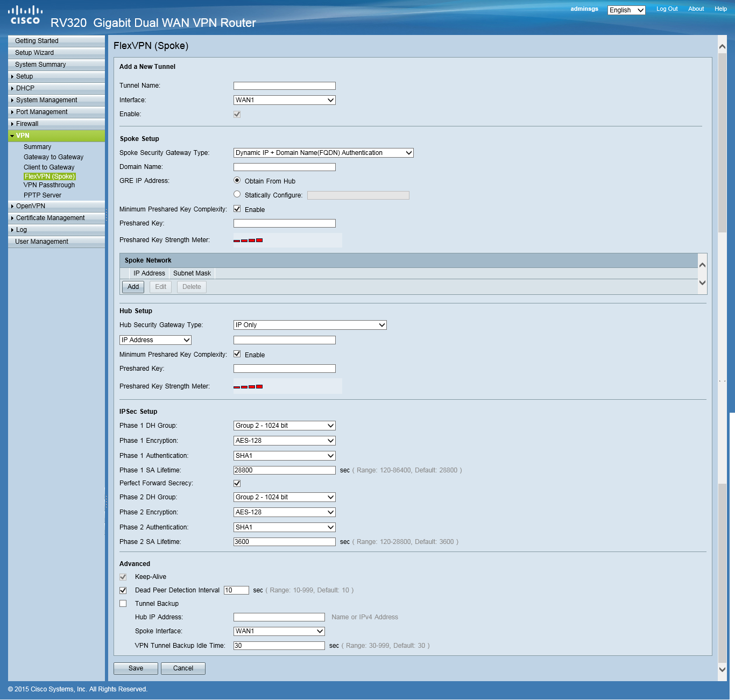Screen dimensions: 735x700
Task: Expand the Setup sidebar menu
Action: tap(24, 76)
